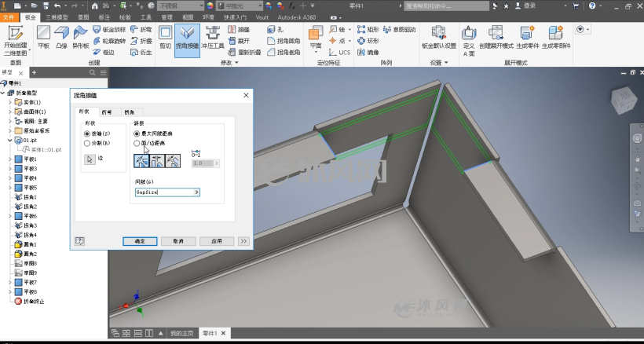The height and width of the screenshot is (344, 644).
Task: Click the 重新折叠 (Refold) tool
Action: coord(244,52)
